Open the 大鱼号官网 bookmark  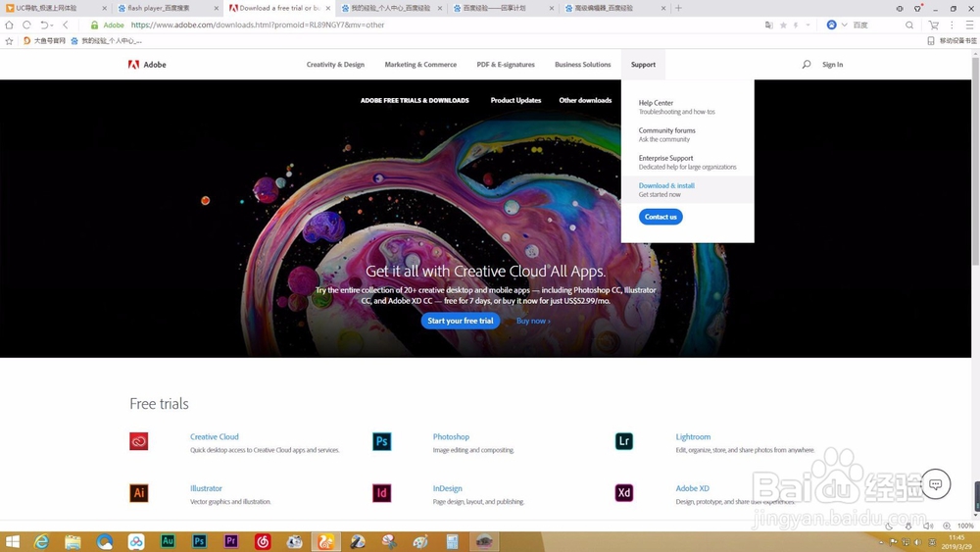click(x=44, y=40)
